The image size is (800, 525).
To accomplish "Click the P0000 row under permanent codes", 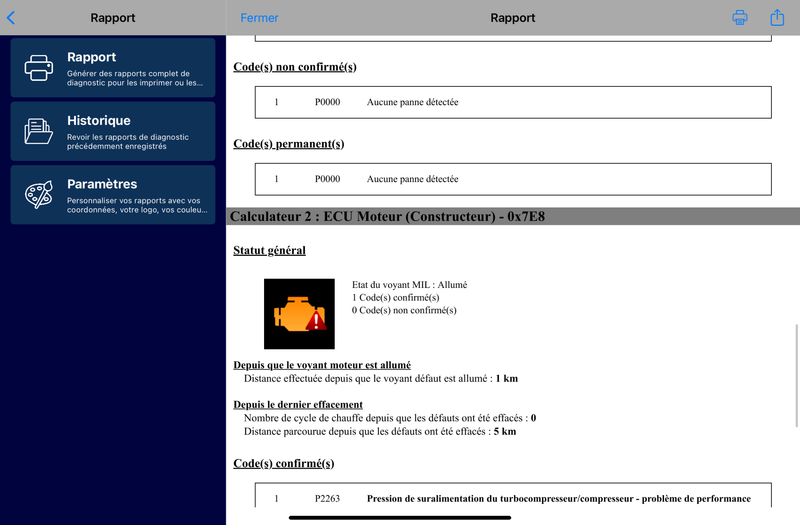I will tap(513, 179).
